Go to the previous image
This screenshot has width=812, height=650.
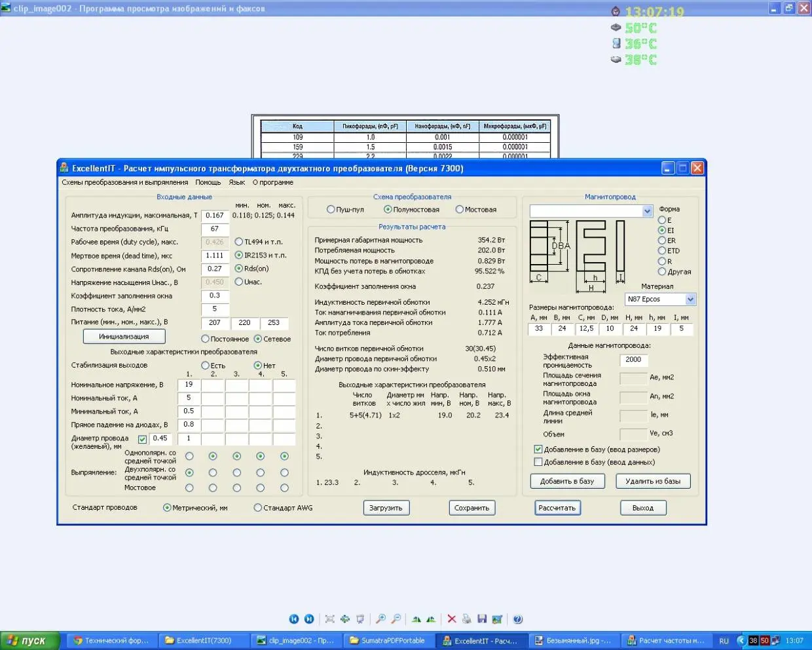(x=294, y=619)
